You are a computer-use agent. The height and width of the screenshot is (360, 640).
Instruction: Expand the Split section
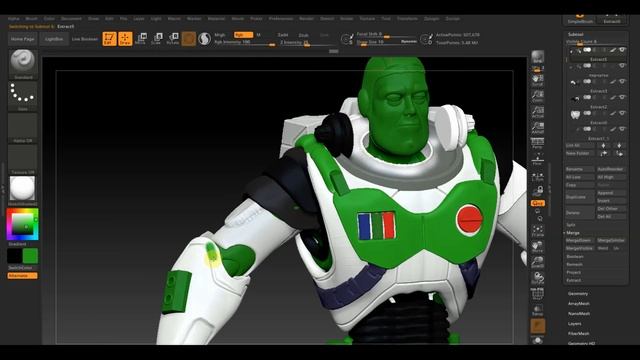pyautogui.click(x=571, y=225)
